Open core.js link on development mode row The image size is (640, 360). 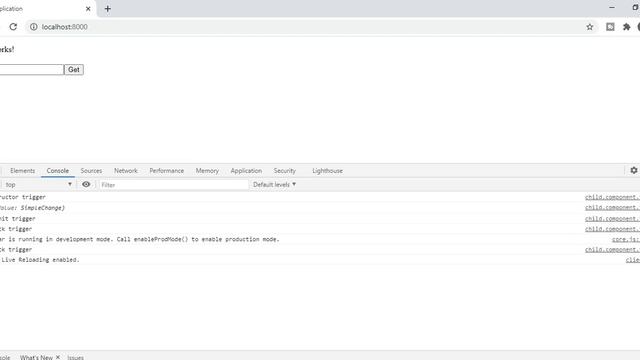[x=626, y=240]
